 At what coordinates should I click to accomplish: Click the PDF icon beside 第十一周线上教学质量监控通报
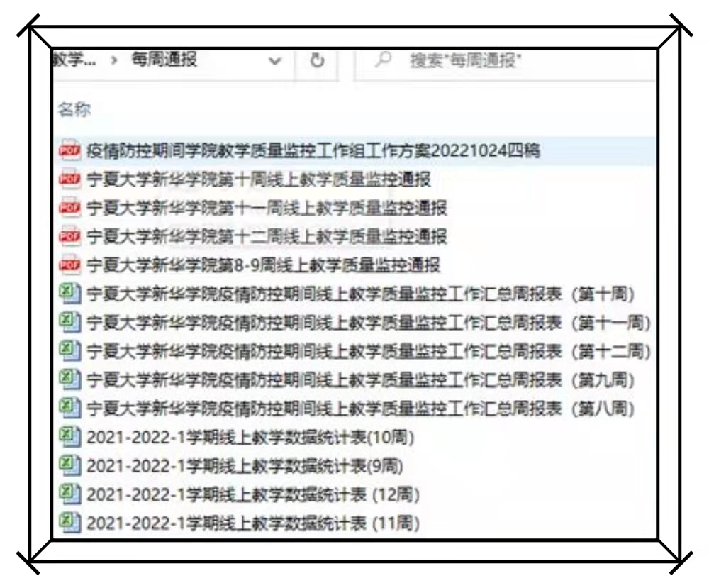click(69, 208)
